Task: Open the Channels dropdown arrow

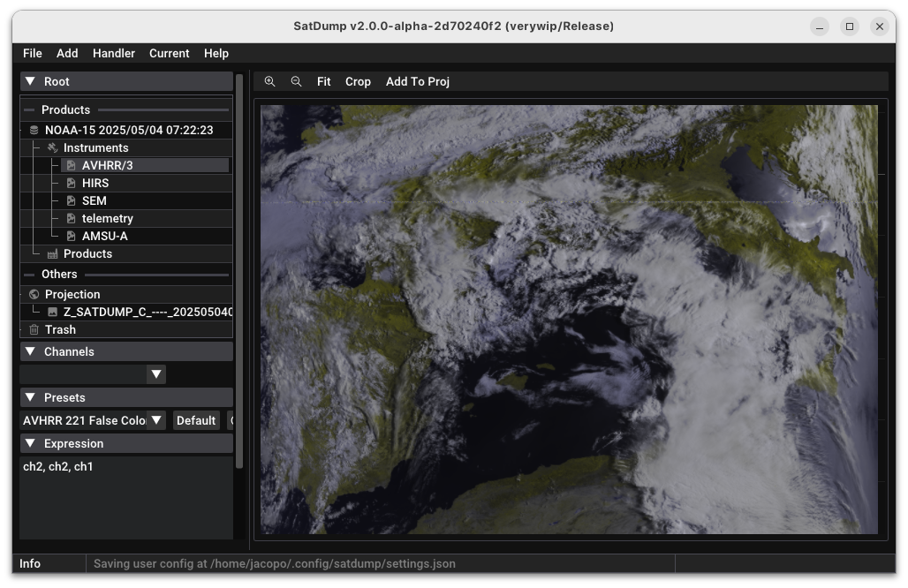Action: [x=156, y=374]
